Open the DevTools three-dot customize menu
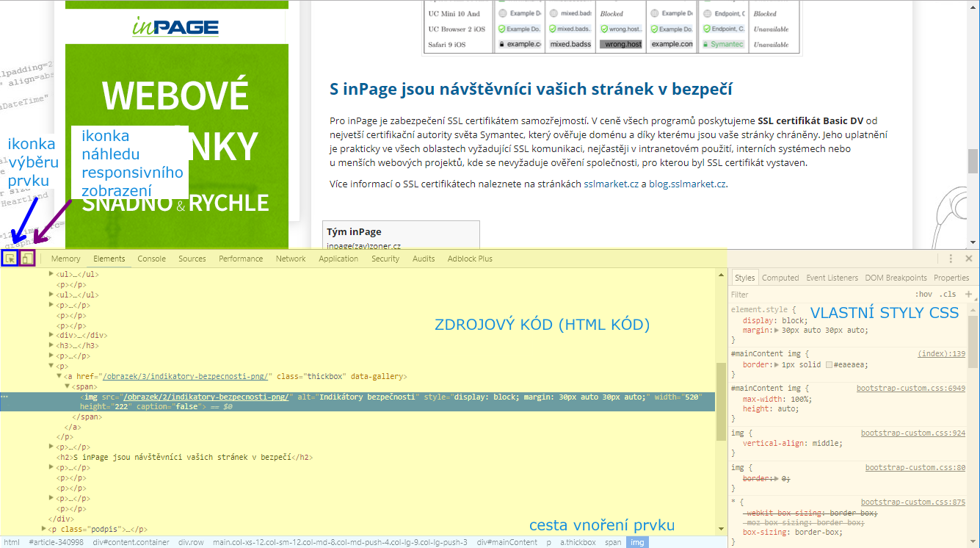The image size is (980, 548). click(x=951, y=259)
